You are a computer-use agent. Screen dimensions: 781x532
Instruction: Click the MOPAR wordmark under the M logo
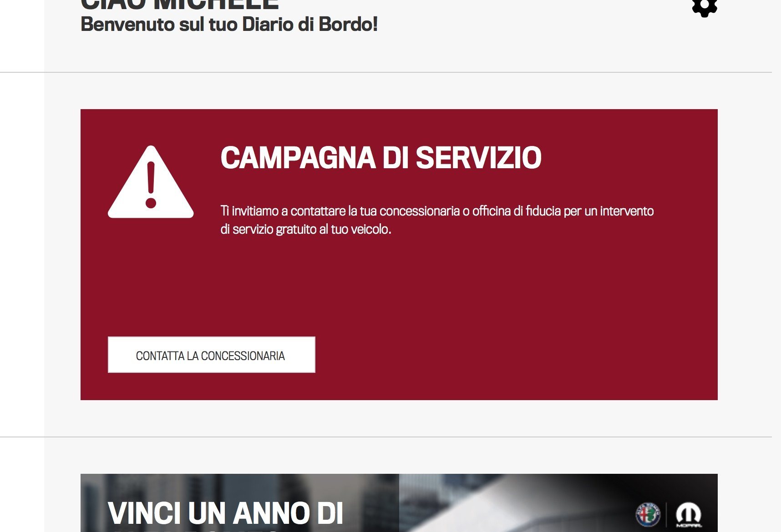pos(689,526)
